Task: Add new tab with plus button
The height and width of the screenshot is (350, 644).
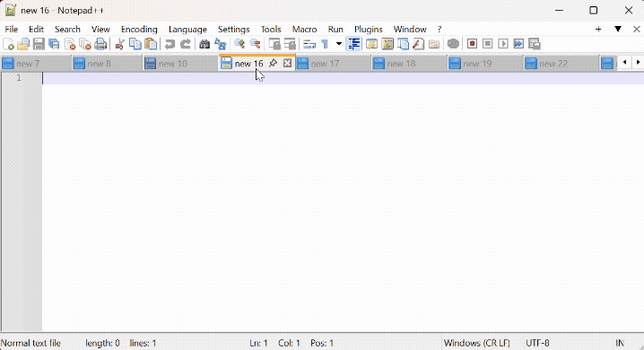Action: click(x=598, y=29)
